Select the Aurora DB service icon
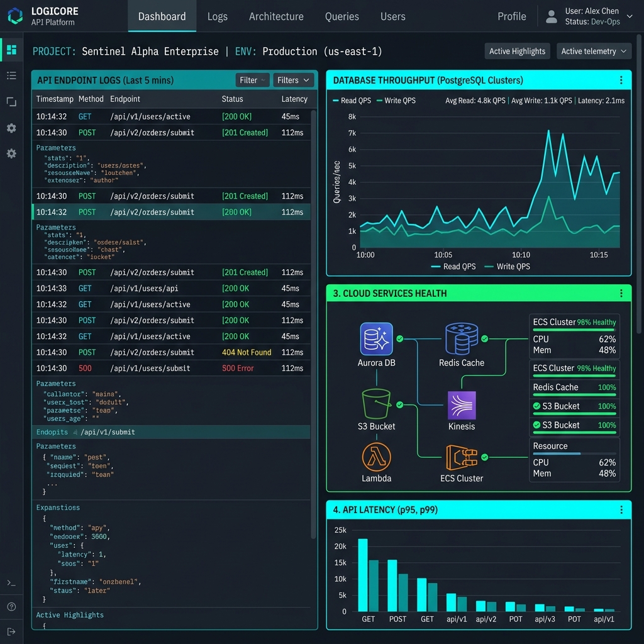This screenshot has width=644, height=644. 376,339
